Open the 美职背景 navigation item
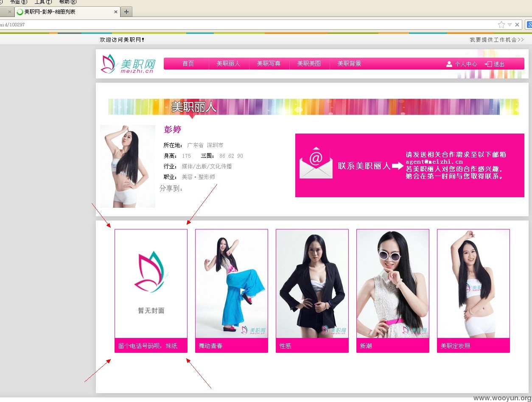This screenshot has width=532, height=402. click(349, 64)
